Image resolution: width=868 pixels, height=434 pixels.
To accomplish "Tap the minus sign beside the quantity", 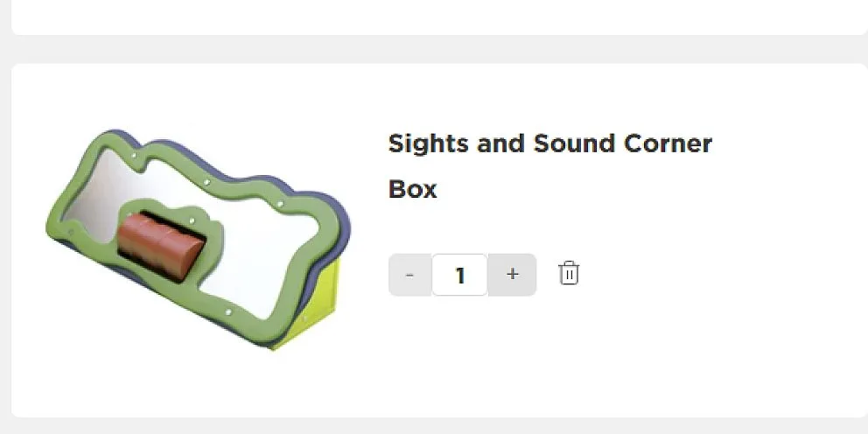I will tap(409, 275).
